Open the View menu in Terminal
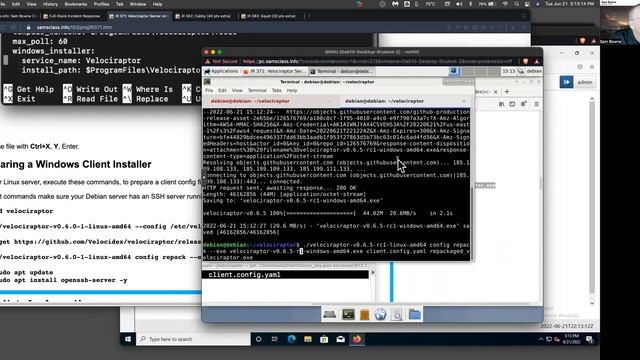Viewport: 640px width, 360px height. [x=237, y=90]
